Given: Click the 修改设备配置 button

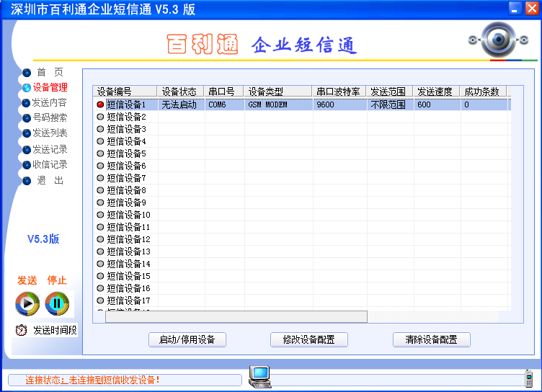Looking at the screenshot, I should point(309,340).
